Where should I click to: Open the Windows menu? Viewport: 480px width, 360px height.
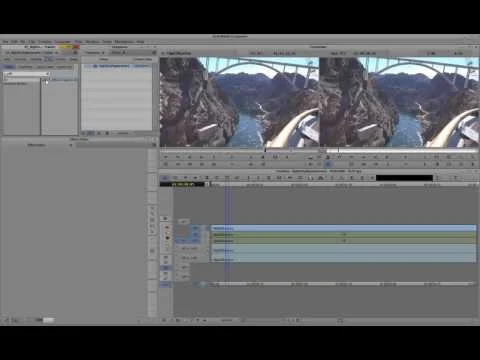point(92,42)
